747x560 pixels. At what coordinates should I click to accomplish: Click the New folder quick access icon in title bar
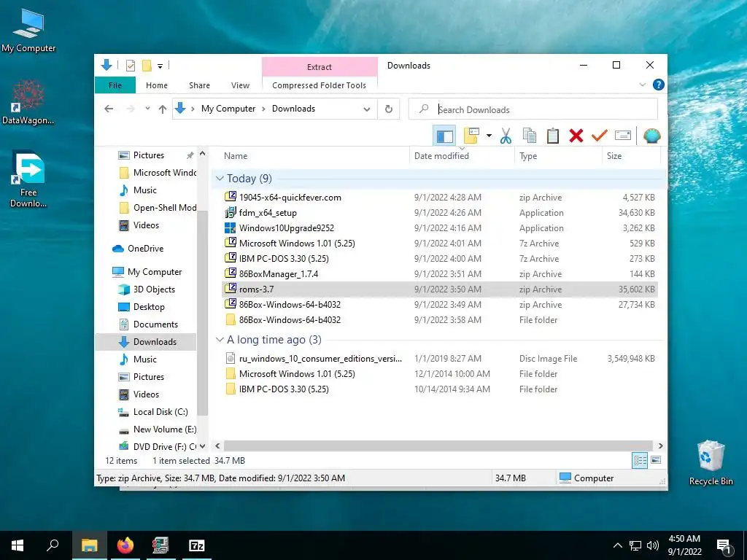(147, 66)
